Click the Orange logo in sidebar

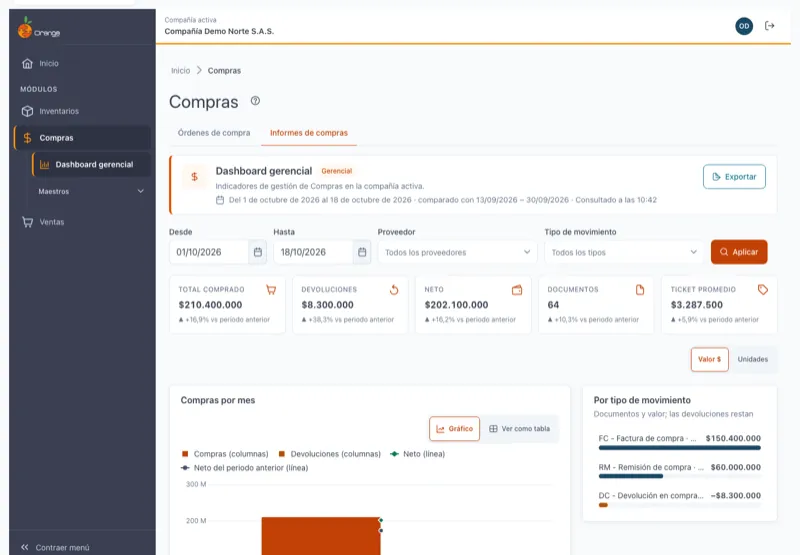click(x=39, y=28)
